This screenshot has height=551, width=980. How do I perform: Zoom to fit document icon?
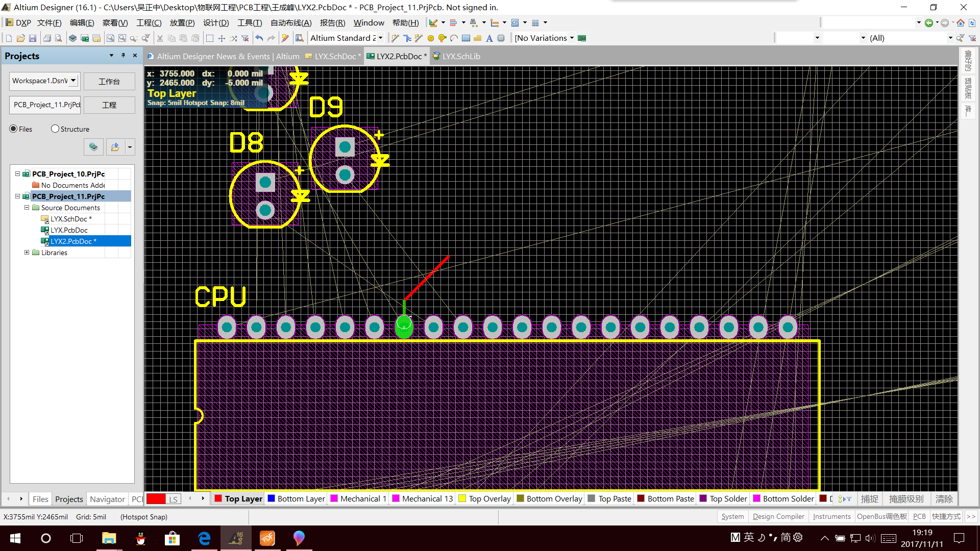coord(110,38)
